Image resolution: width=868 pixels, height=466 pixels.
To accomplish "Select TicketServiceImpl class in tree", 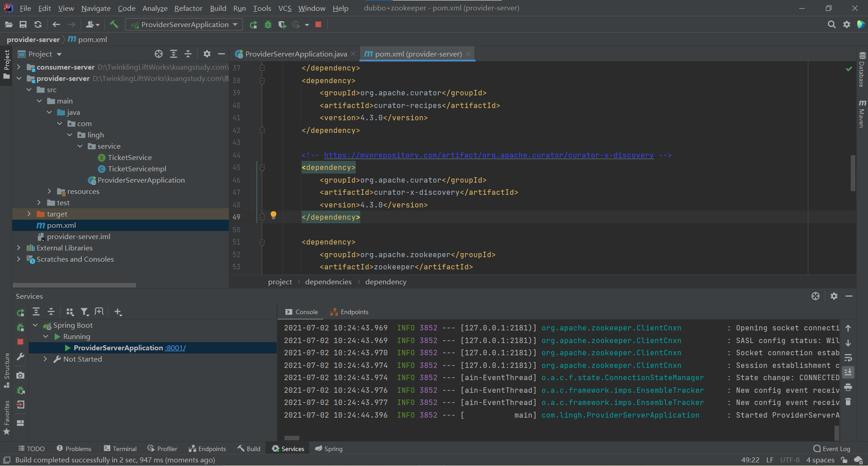I will coord(137,169).
